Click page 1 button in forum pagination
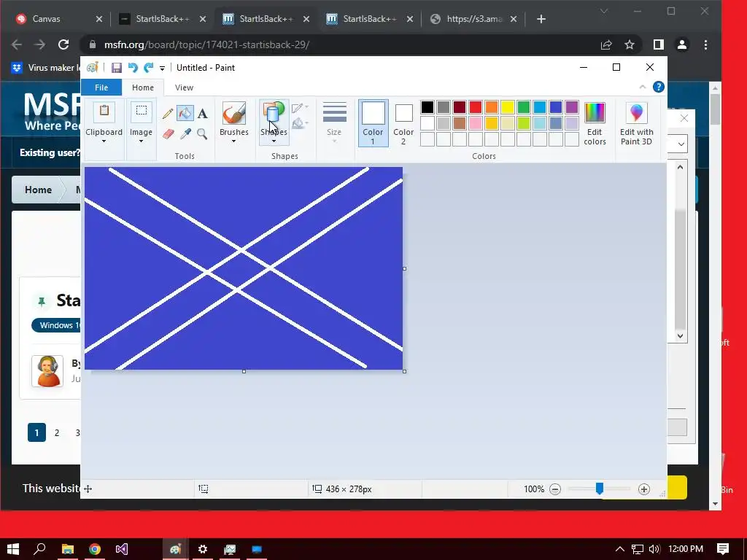Viewport: 747px width, 560px height. 36,433
